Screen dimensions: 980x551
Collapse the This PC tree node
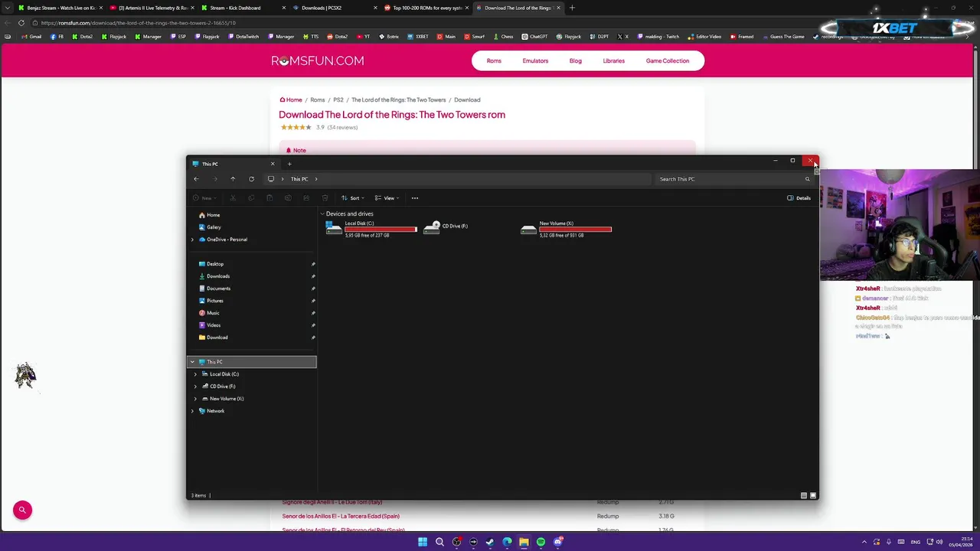click(192, 362)
